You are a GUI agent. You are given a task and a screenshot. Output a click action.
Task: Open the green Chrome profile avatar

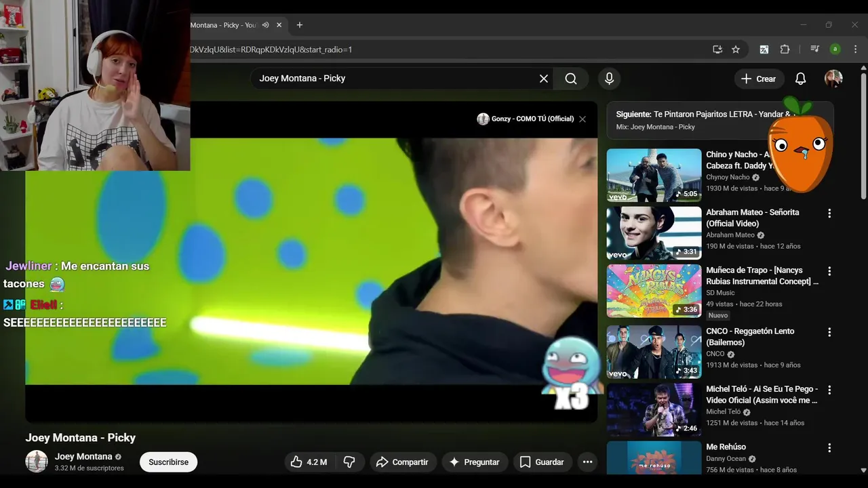click(x=835, y=49)
